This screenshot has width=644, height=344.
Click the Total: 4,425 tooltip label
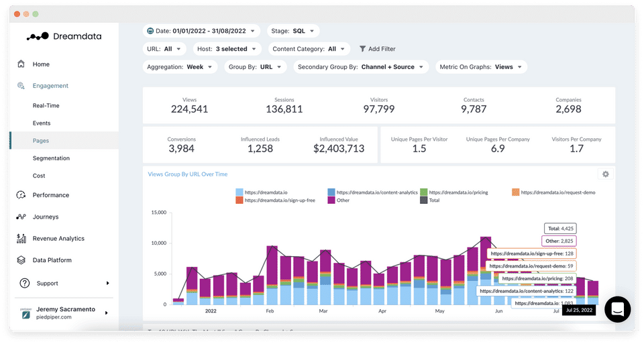tap(561, 229)
